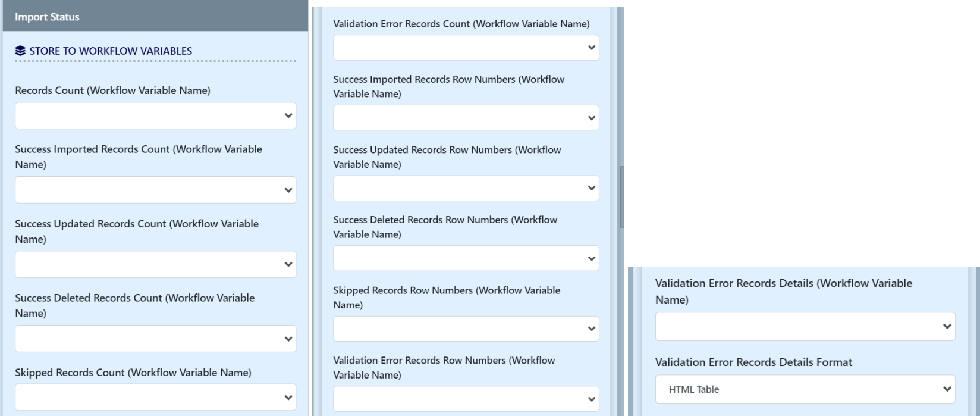Expand the Validation Error Records Count dropdown
This screenshot has height=416, width=980.
point(466,48)
